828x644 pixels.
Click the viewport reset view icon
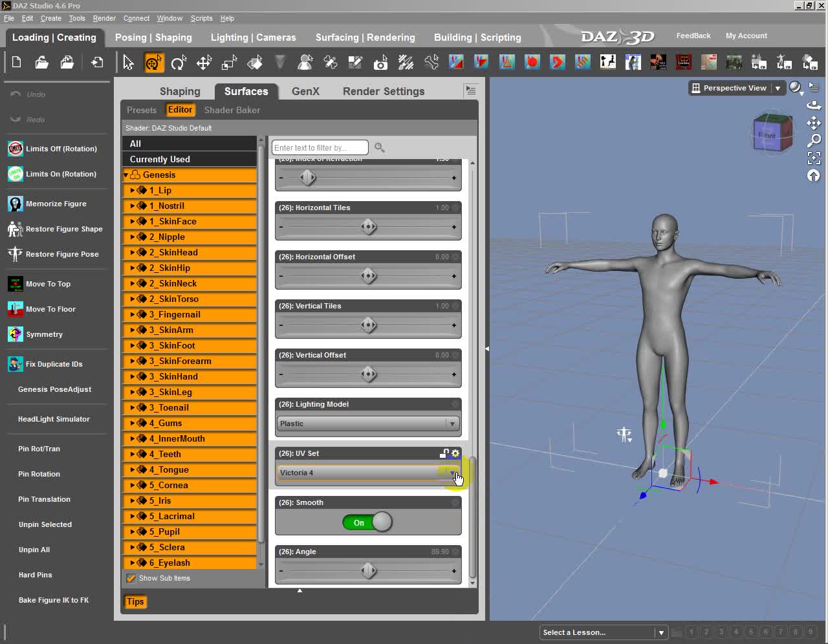click(814, 176)
